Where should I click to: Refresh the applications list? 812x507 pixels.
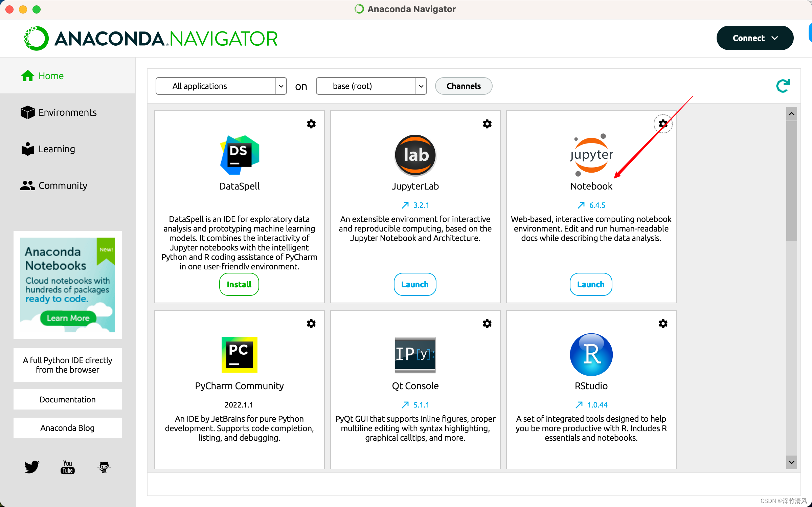(x=783, y=86)
